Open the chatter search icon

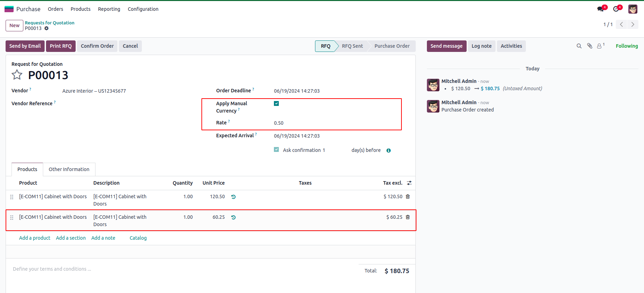click(x=579, y=46)
